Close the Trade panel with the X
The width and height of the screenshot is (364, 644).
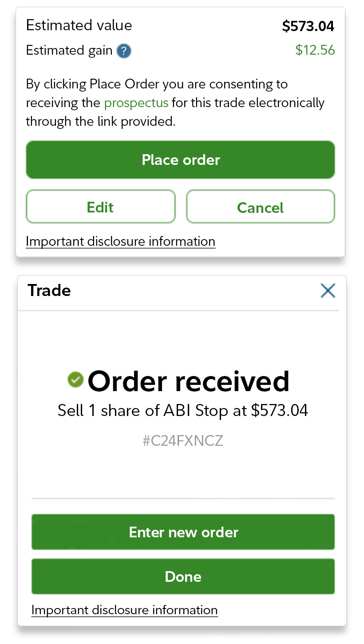click(x=328, y=291)
